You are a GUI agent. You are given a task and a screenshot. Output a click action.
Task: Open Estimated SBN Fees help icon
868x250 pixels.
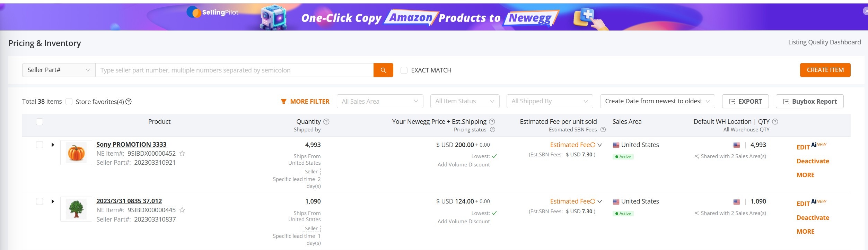(603, 130)
